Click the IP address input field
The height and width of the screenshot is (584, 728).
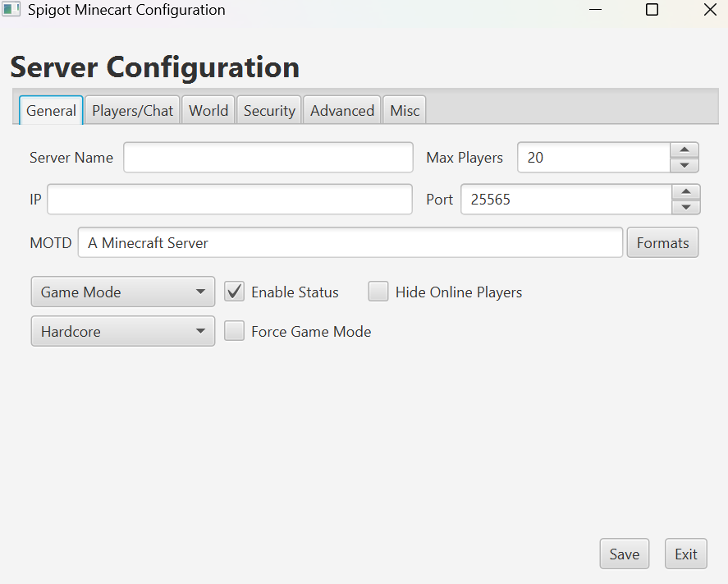(230, 200)
